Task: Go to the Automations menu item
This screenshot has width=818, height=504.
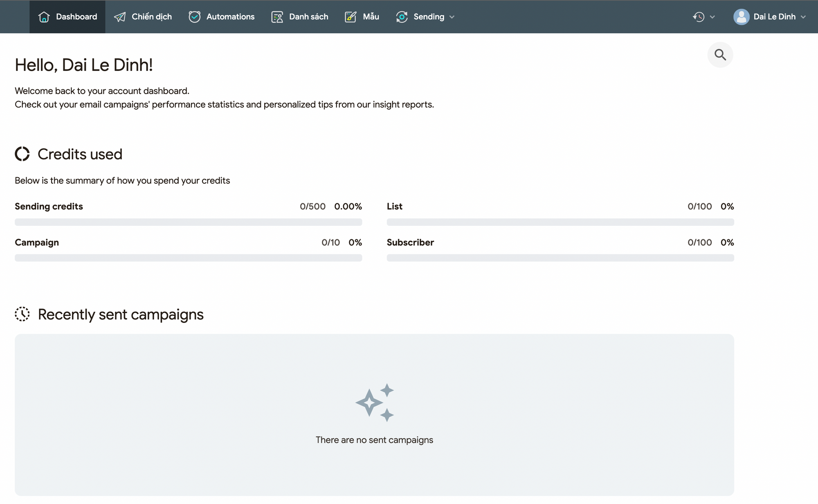Action: point(230,17)
